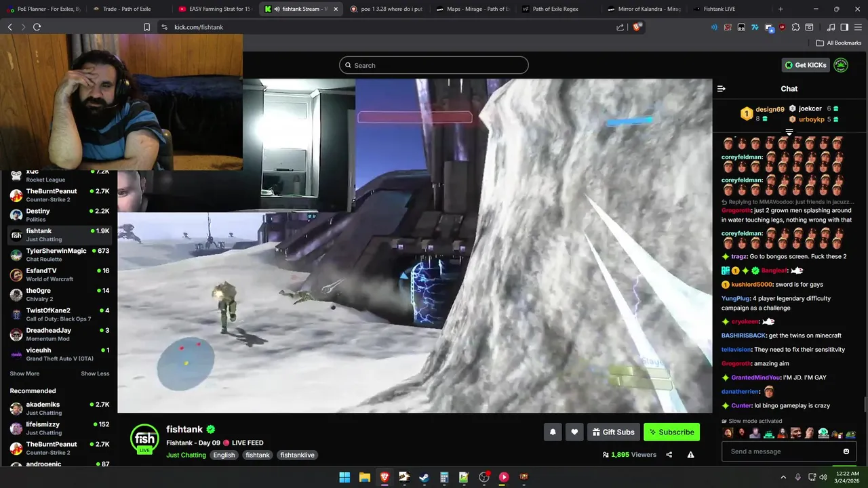Screen dimensions: 868x488
Task: Click Show Less under the Following list
Action: coord(95,373)
